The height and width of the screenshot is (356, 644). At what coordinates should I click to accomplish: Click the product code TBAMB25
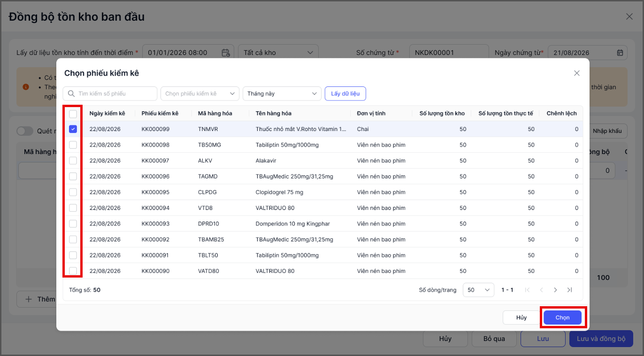(x=211, y=240)
